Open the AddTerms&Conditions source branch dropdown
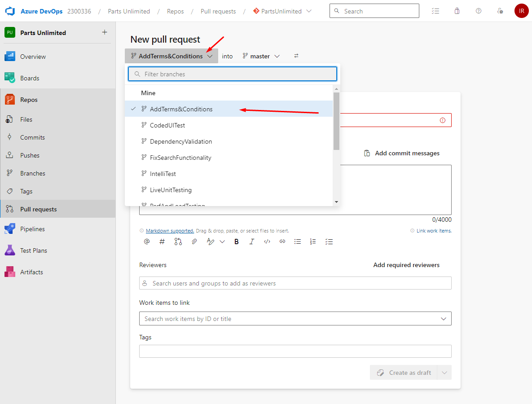 172,56
